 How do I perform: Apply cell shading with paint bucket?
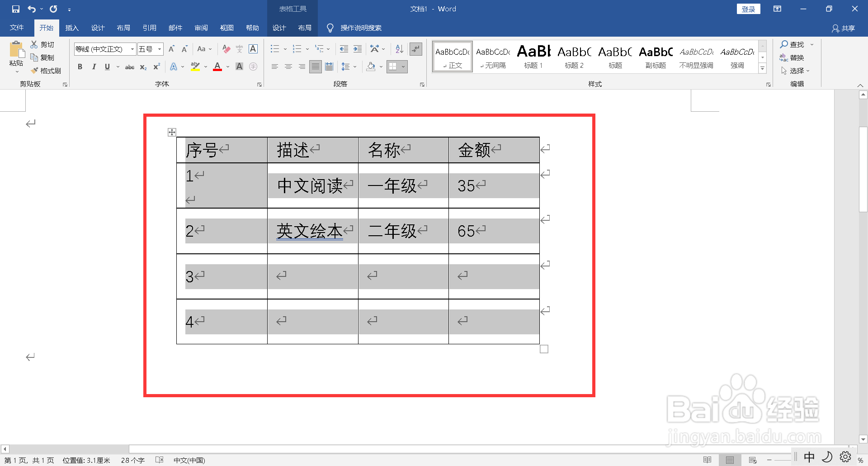coord(371,67)
